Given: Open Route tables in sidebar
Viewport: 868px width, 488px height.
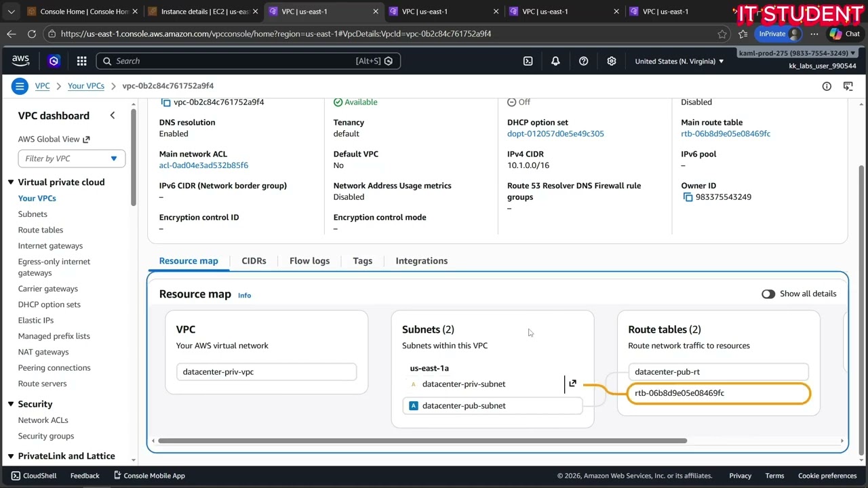Looking at the screenshot, I should point(41,230).
